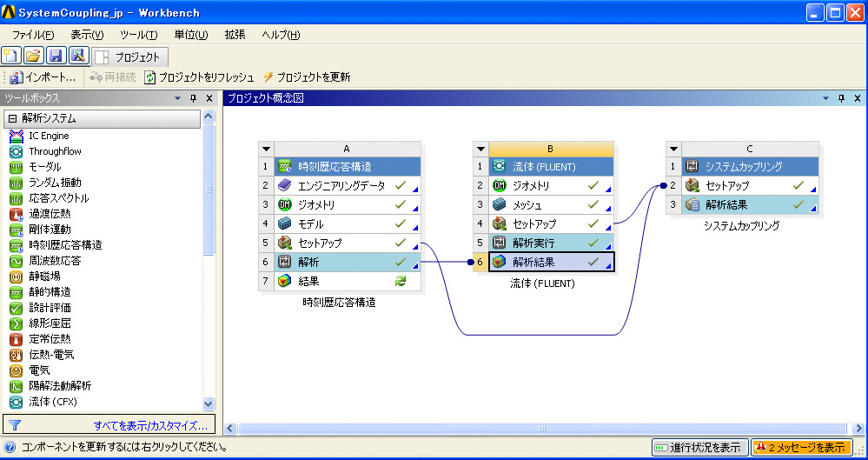This screenshot has width=868, height=460.
Task: Select the 電気 system icon
Action: 16,370
